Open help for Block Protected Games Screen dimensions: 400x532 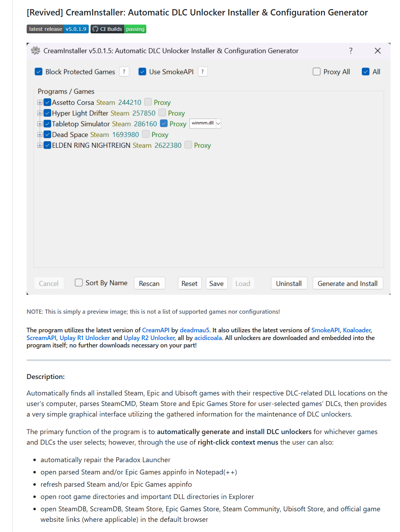[x=124, y=72]
